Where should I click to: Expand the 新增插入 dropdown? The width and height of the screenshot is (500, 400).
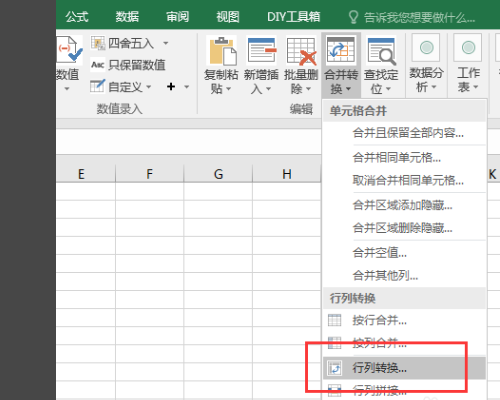pyautogui.click(x=268, y=89)
